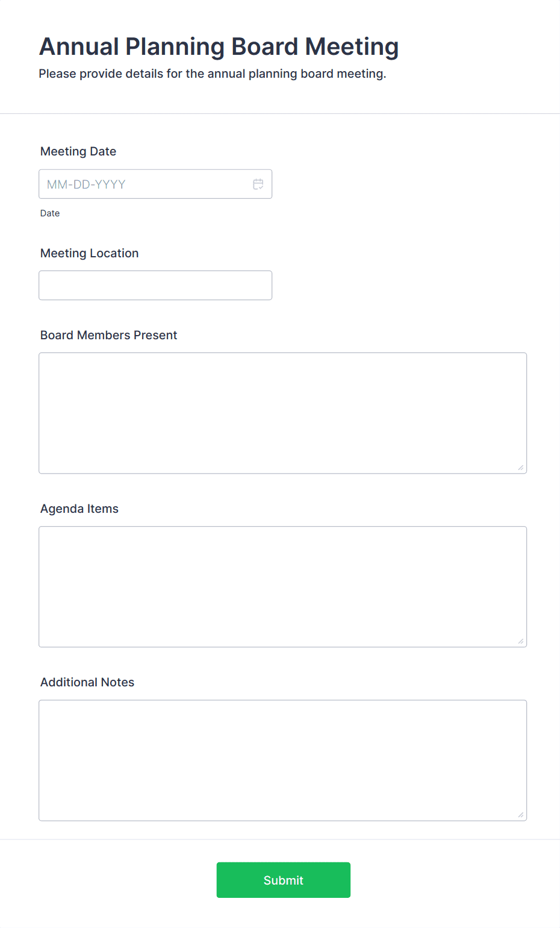The height and width of the screenshot is (928, 560).
Task: Click the Additional Notes label
Action: (x=87, y=682)
